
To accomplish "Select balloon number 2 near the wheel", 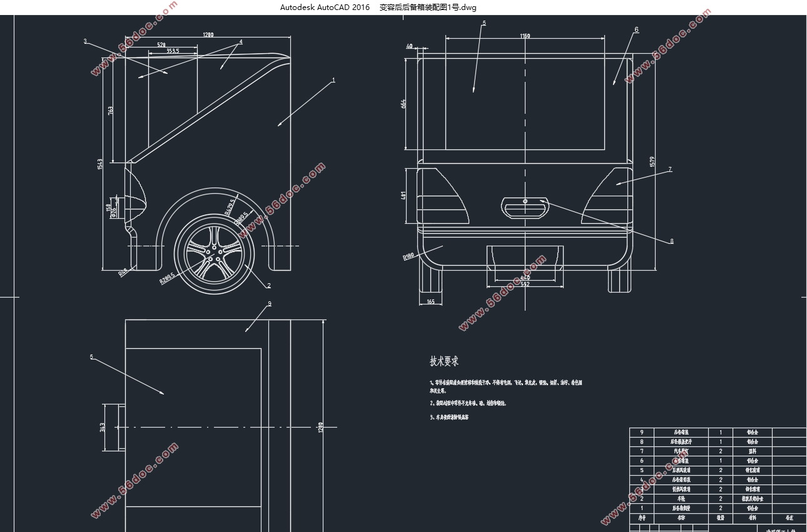I will pyautogui.click(x=268, y=286).
